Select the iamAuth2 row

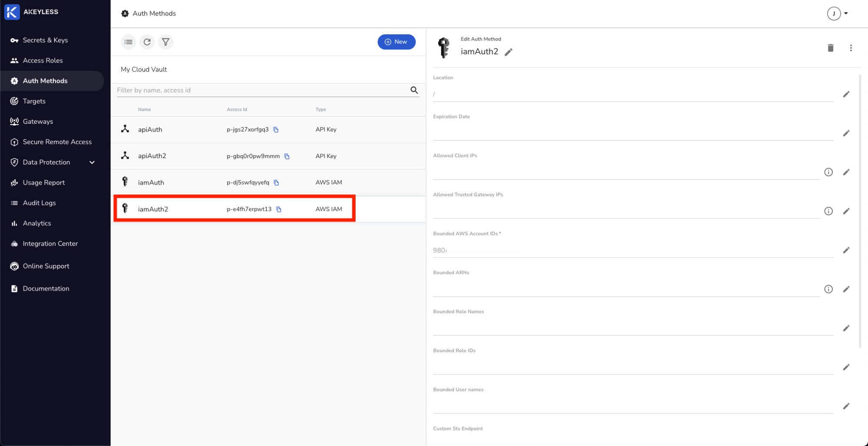click(268, 209)
